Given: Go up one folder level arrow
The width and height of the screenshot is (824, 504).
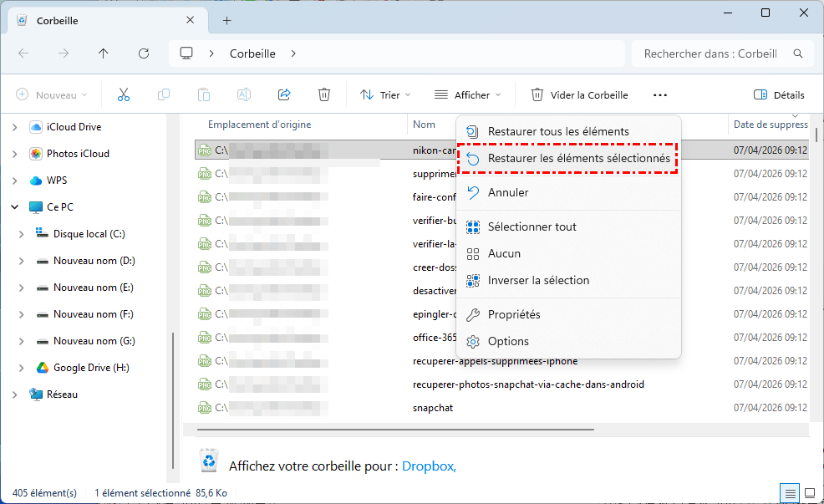Looking at the screenshot, I should point(104,53).
